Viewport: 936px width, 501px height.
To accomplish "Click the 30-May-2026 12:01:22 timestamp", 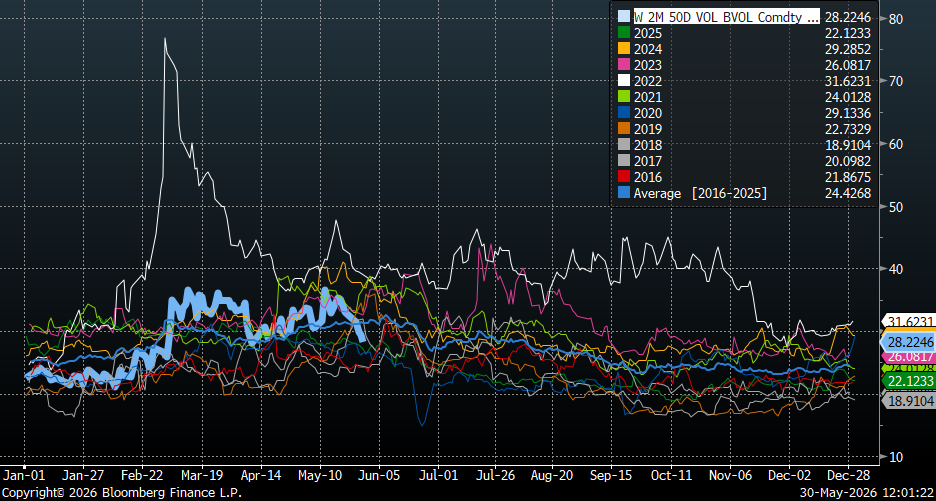I will (865, 493).
